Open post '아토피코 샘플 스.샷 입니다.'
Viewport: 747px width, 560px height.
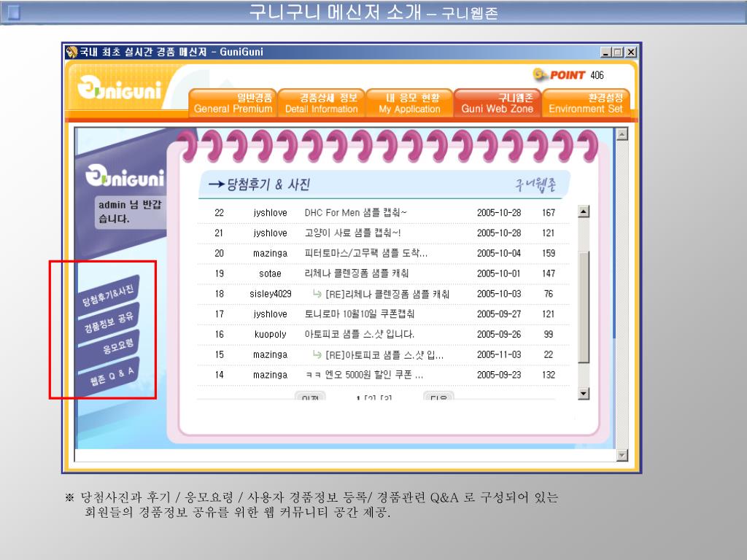coord(359,334)
